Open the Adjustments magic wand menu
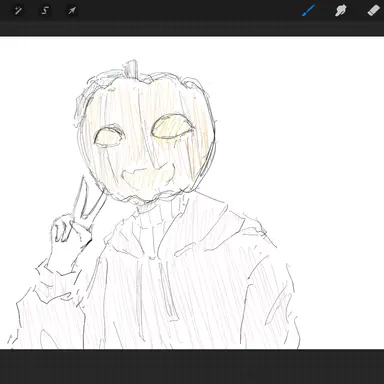This screenshot has height=384, width=384. [x=18, y=11]
